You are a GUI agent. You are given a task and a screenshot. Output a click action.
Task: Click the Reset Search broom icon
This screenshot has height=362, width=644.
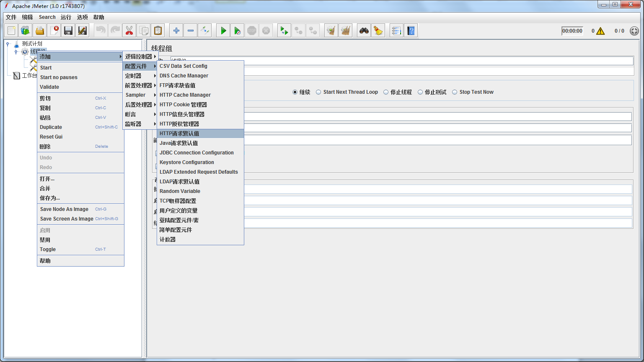[x=378, y=31]
